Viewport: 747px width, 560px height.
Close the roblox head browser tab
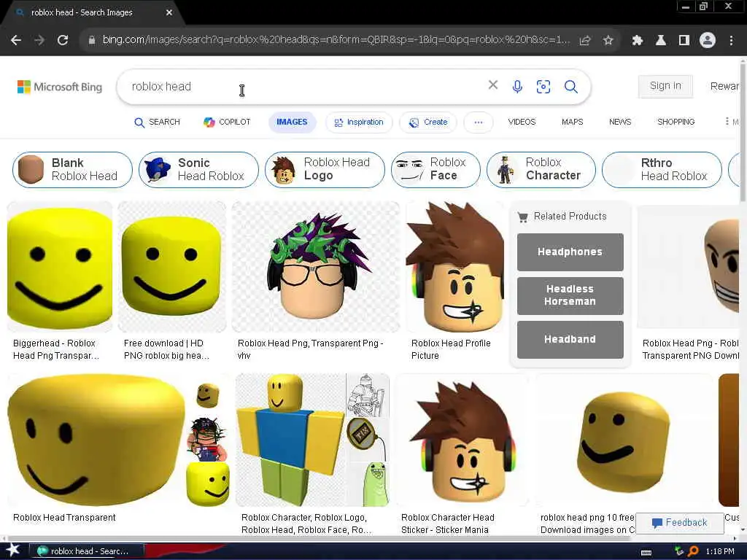point(169,12)
